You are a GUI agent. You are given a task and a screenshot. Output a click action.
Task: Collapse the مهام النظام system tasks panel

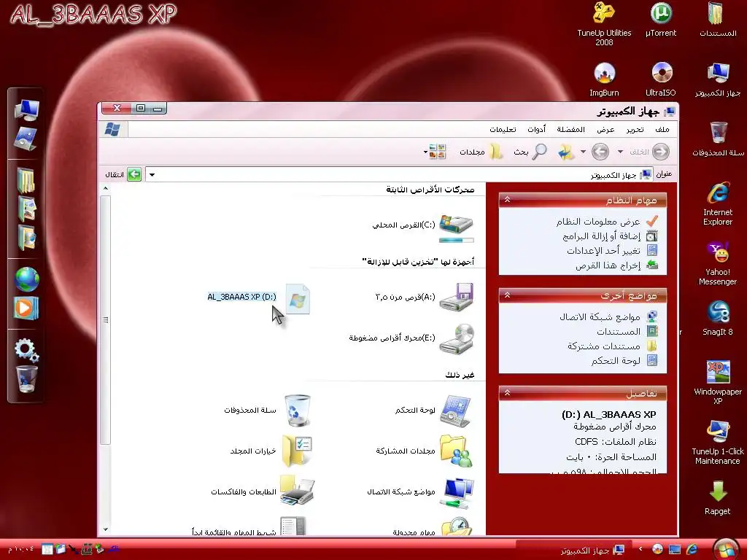pos(508,200)
